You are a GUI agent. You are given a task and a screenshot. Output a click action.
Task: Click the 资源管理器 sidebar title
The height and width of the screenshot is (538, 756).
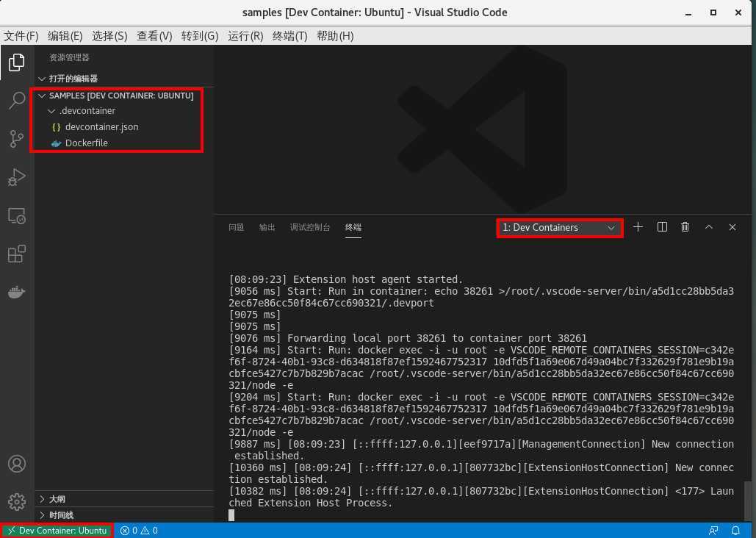[69, 57]
